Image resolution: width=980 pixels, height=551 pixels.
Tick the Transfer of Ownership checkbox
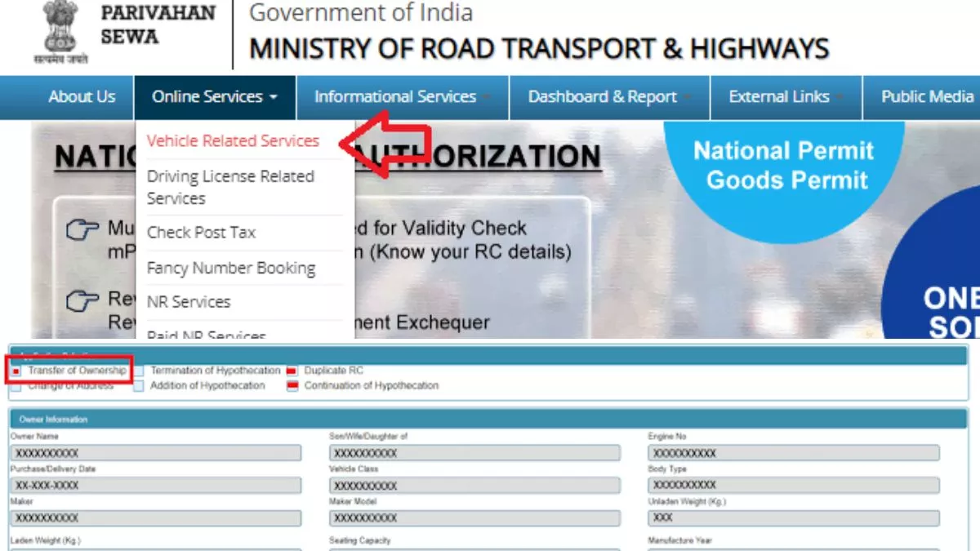(x=16, y=371)
